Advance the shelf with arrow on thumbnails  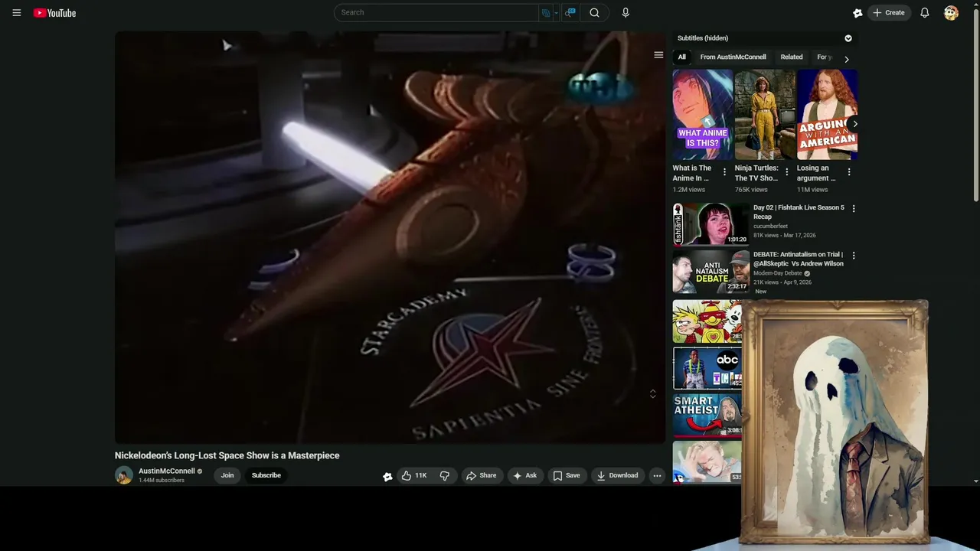coord(854,123)
